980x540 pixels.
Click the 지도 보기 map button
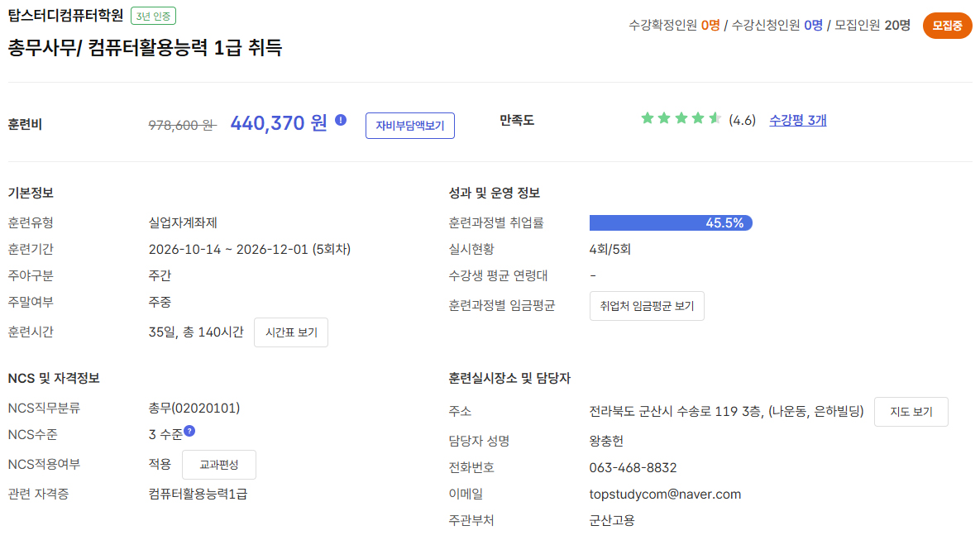911,412
